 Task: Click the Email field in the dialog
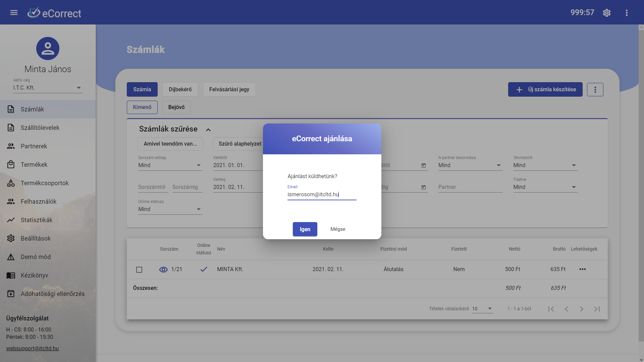click(322, 194)
